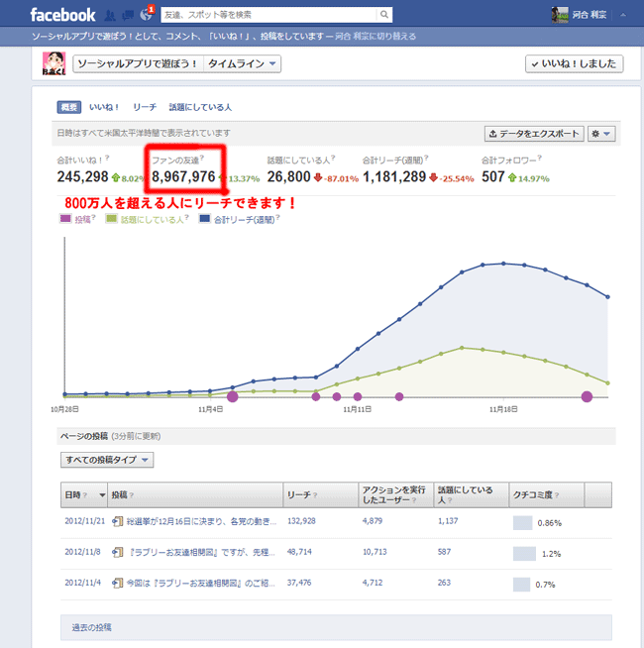Image resolution: width=644 pixels, height=648 pixels.
Task: Open the すべての投稿タイプ dropdown
Action: coord(107,460)
